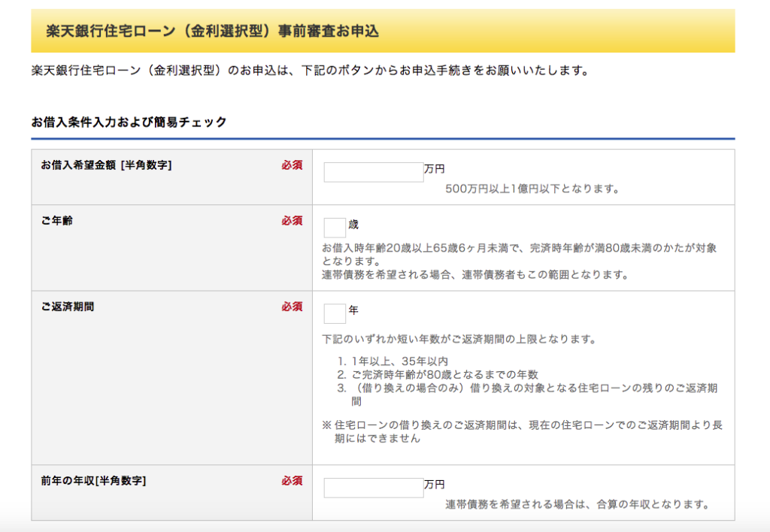Click the 合算の年収となります note
The width and height of the screenshot is (770, 532).
point(577,504)
